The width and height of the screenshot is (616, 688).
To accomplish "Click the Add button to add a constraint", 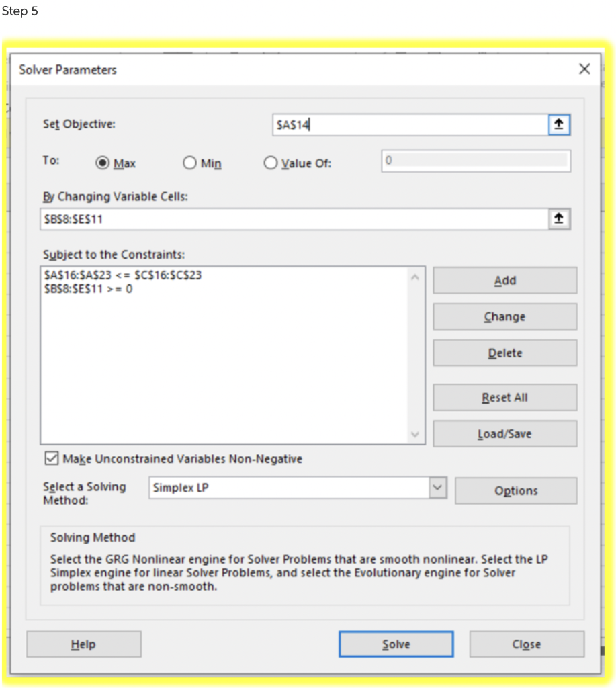I will point(504,280).
